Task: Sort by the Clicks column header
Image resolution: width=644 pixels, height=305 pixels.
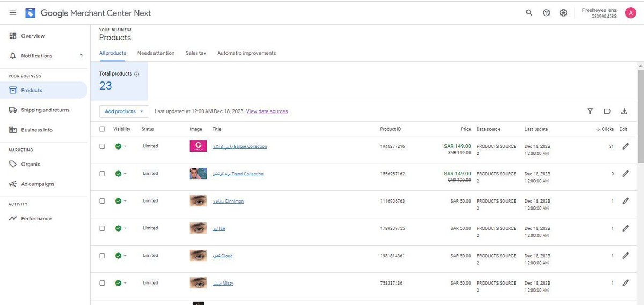Action: pyautogui.click(x=605, y=129)
